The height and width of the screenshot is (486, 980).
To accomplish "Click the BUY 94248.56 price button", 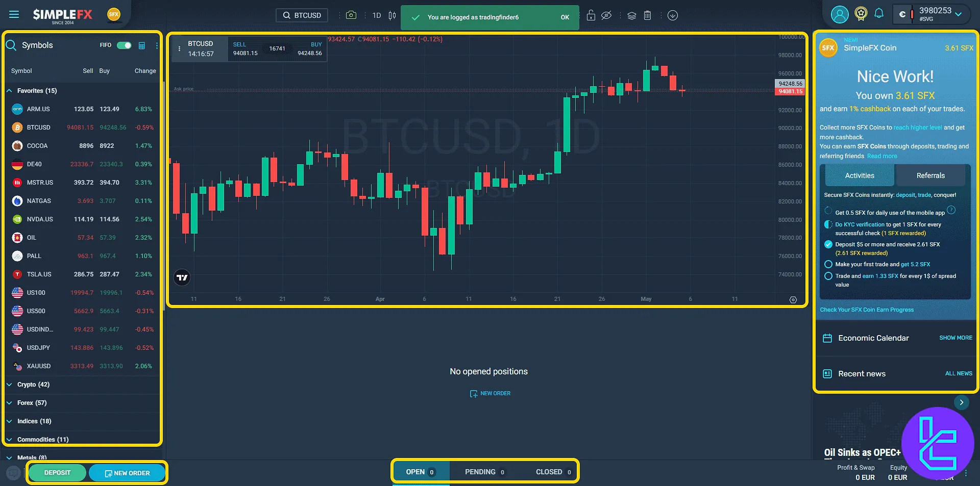I will (309, 49).
